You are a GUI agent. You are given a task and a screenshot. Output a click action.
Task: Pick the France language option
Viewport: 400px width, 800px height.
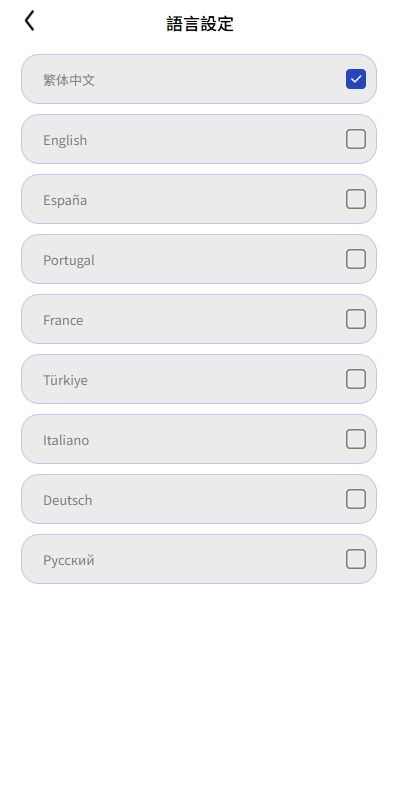pyautogui.click(x=199, y=319)
